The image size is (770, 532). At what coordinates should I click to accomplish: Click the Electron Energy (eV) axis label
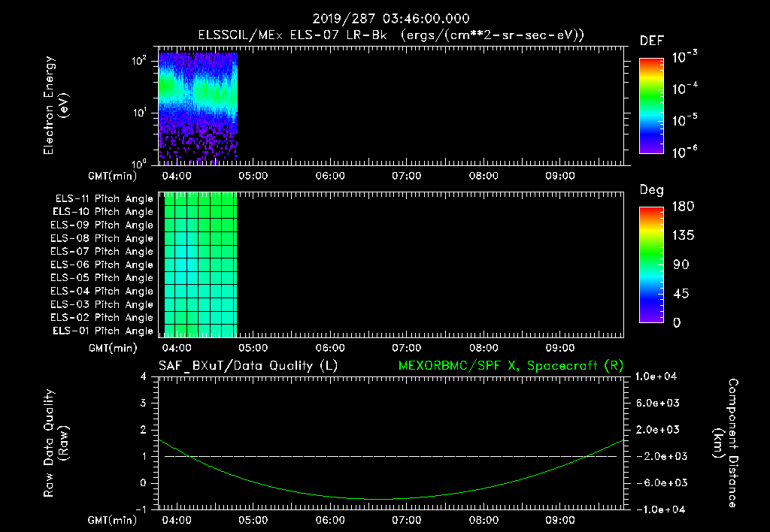click(56, 105)
